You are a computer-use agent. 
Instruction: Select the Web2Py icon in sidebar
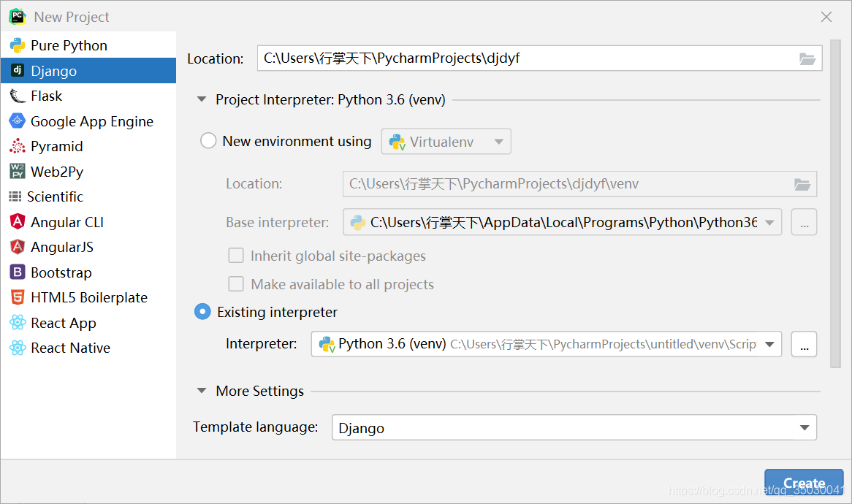click(x=18, y=172)
